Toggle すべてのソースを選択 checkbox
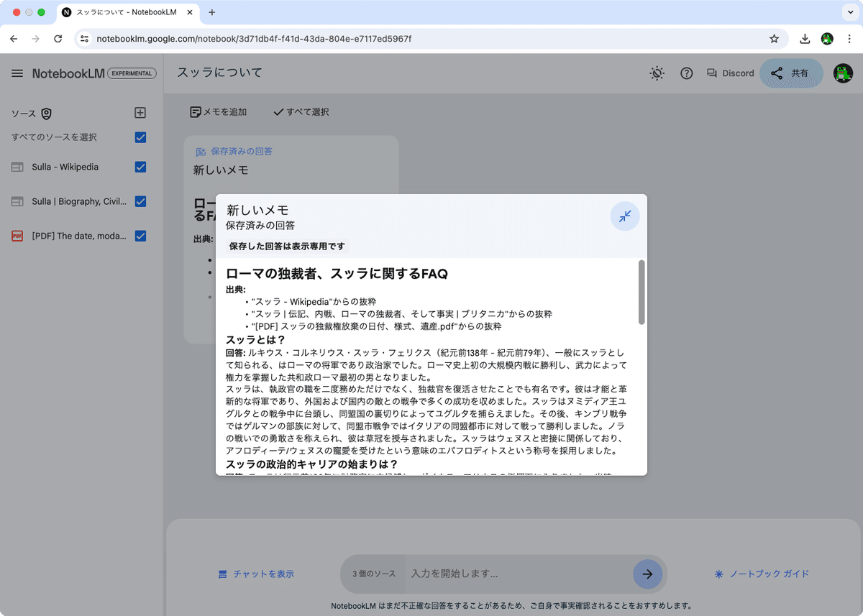The width and height of the screenshot is (863, 616). 140,137
